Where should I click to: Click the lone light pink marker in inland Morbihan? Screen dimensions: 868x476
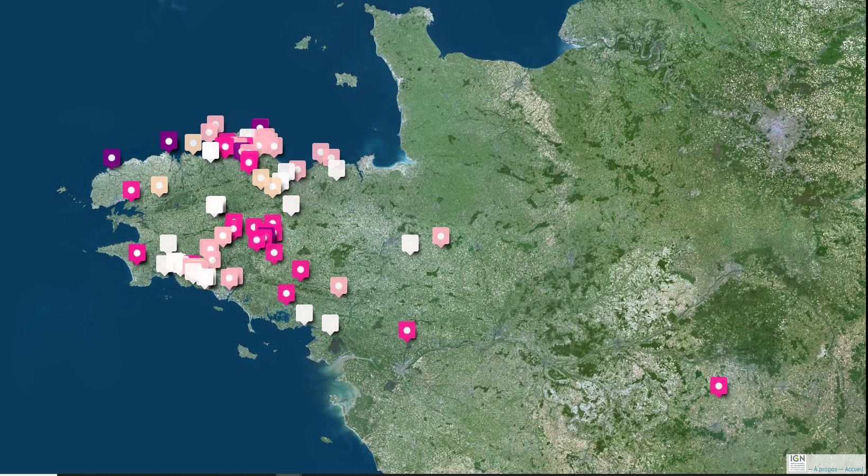pyautogui.click(x=339, y=286)
